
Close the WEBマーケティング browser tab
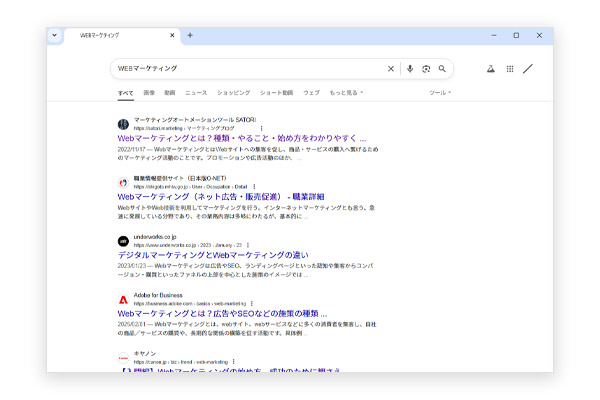click(x=172, y=35)
